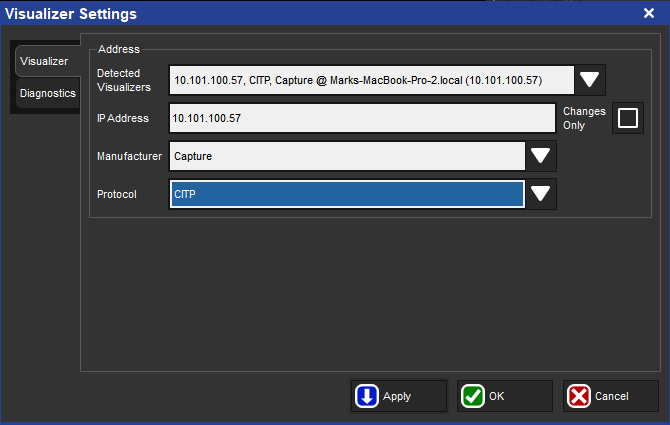Image resolution: width=670 pixels, height=425 pixels.
Task: Select the highlighted CITP Protocol field
Action: 347,194
